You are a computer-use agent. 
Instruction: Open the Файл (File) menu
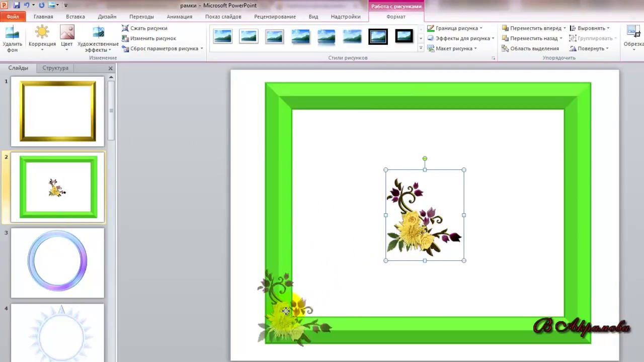[13, 17]
